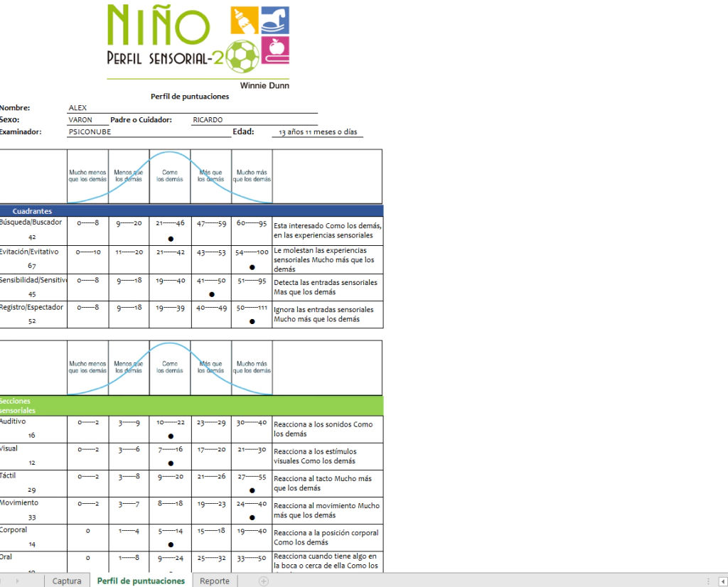Select the caregiver cell with RICARDO
Image resolution: width=728 pixels, height=587 pixels.
[x=254, y=120]
